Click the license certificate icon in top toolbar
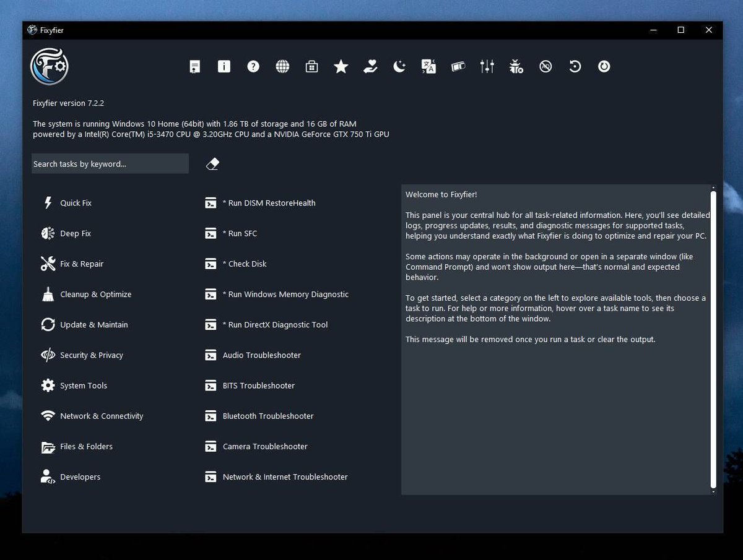The height and width of the screenshot is (560, 743). tap(194, 66)
